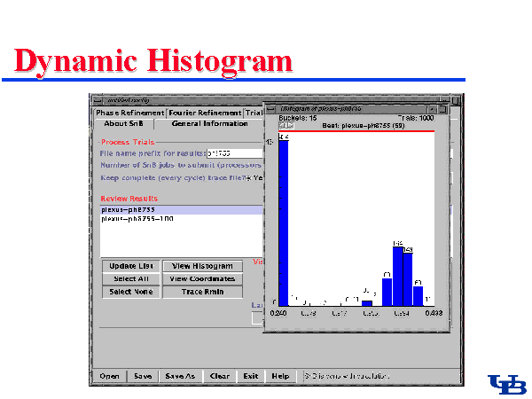Click the Exit button in the bottom bar
The image size is (532, 399).
point(251,376)
